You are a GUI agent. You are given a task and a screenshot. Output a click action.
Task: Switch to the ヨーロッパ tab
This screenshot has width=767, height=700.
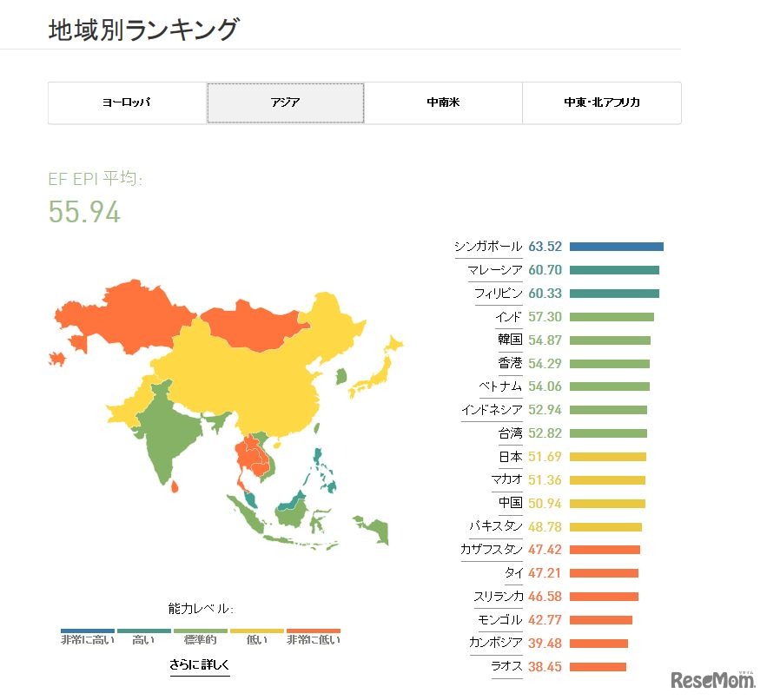(127, 102)
